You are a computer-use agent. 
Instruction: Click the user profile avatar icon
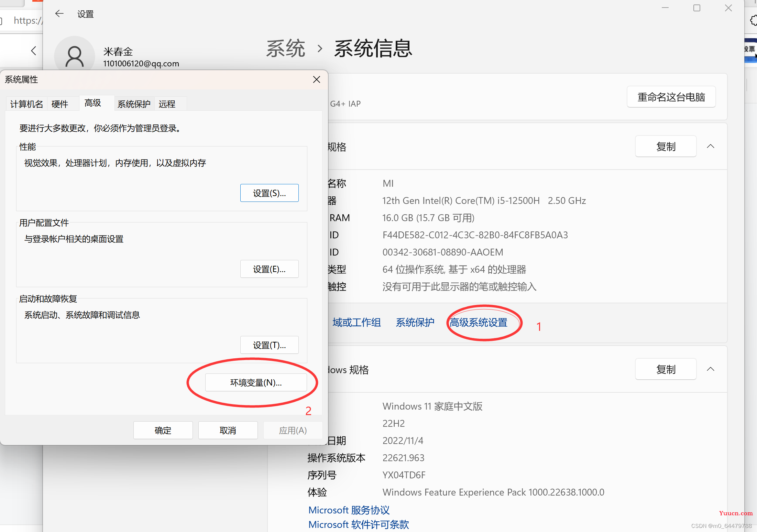point(75,55)
